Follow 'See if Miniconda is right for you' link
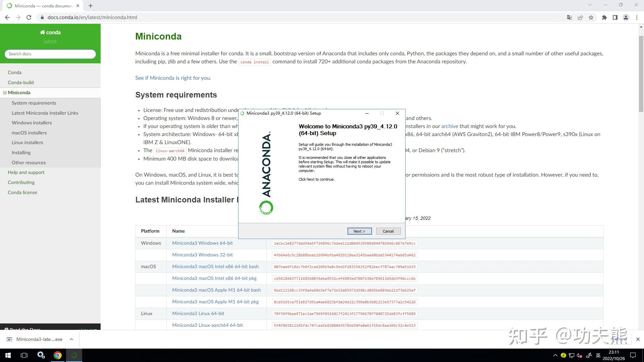644x362 pixels. [172, 78]
